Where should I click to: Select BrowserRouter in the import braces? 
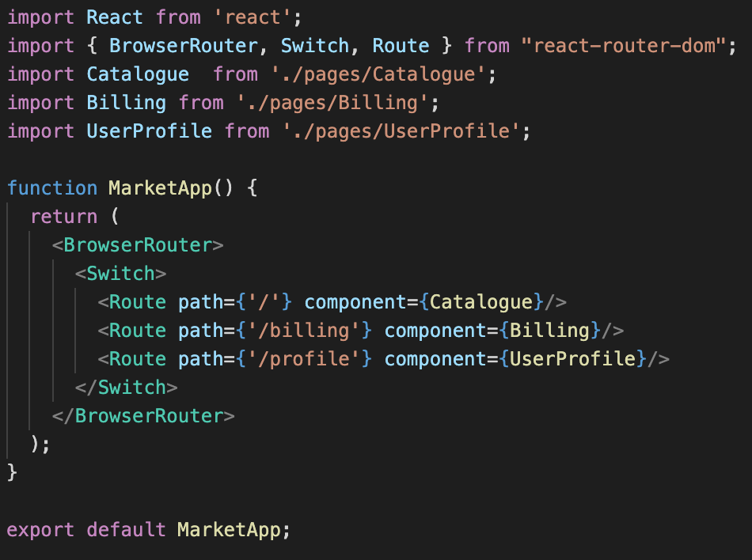[184, 46]
